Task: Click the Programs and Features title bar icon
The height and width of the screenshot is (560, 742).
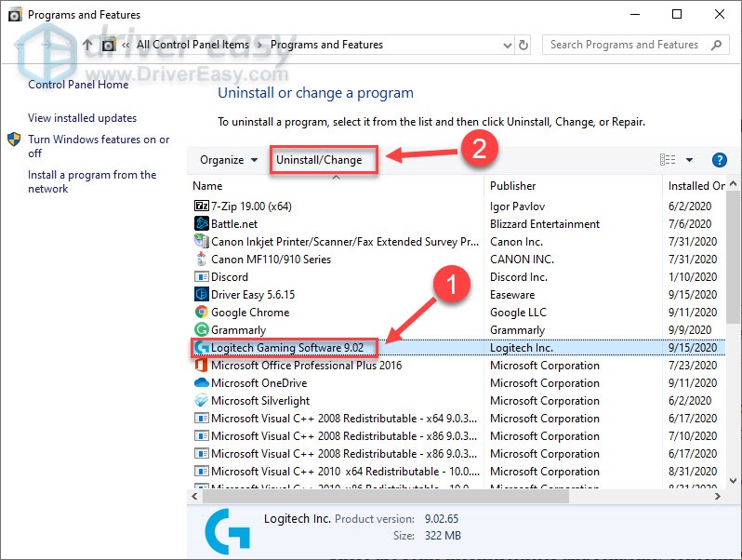Action: [x=15, y=15]
